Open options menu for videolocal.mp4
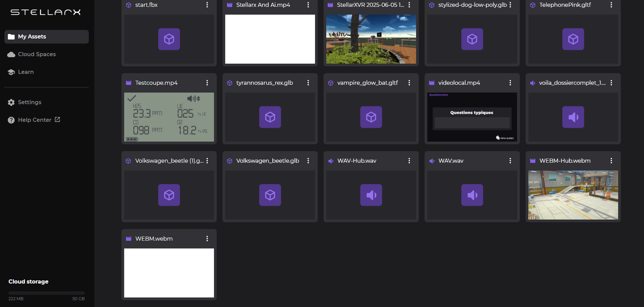Screen dimensions: 644x307 (x=510, y=83)
